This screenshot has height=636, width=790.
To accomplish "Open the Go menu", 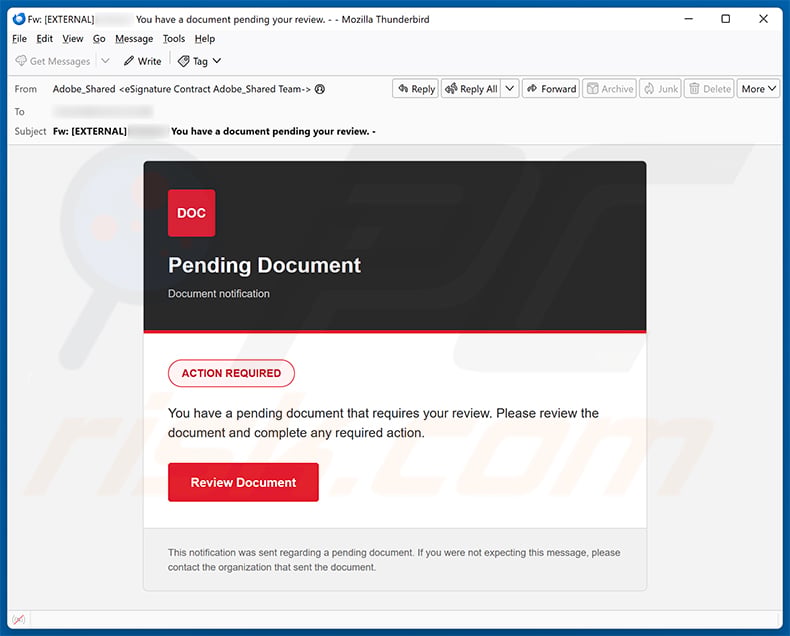I will [x=99, y=39].
